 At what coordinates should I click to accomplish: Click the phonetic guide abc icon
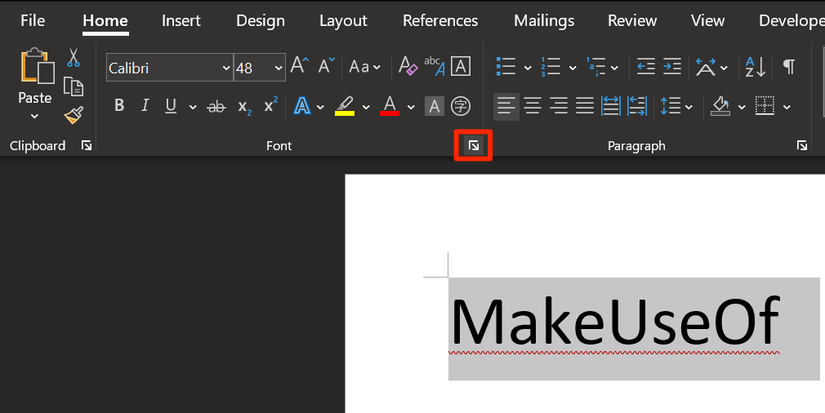click(x=435, y=66)
